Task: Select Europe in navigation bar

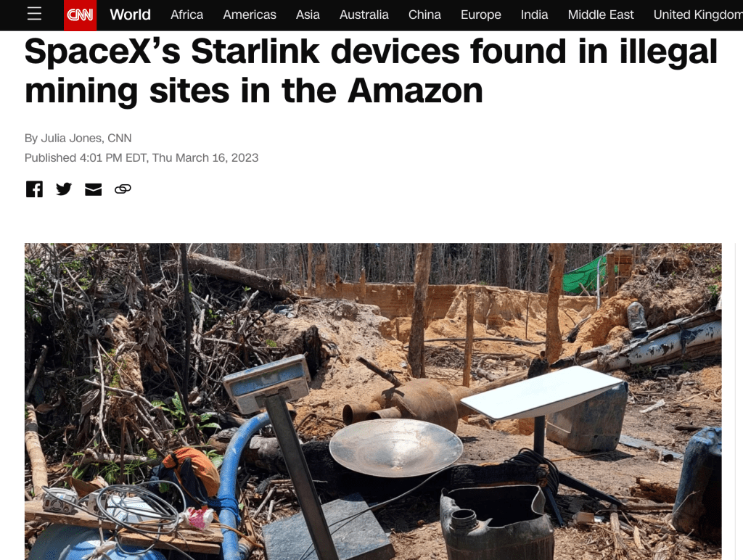Action: click(x=481, y=15)
